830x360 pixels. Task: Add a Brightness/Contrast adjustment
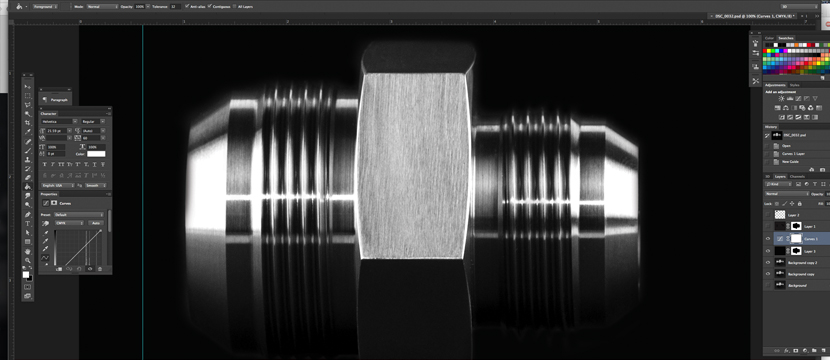click(781, 99)
